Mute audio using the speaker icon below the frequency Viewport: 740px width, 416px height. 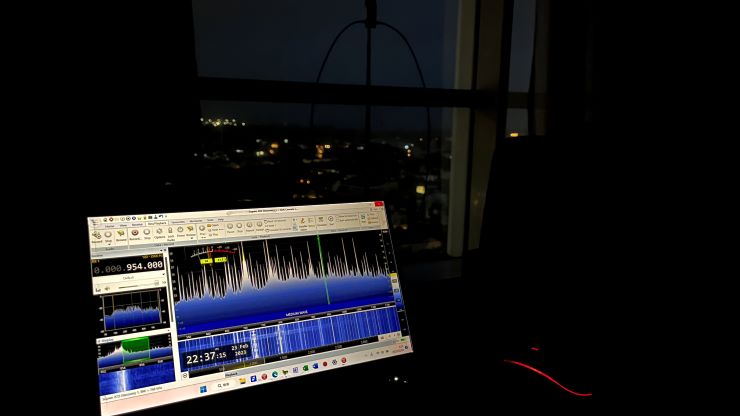click(x=107, y=289)
